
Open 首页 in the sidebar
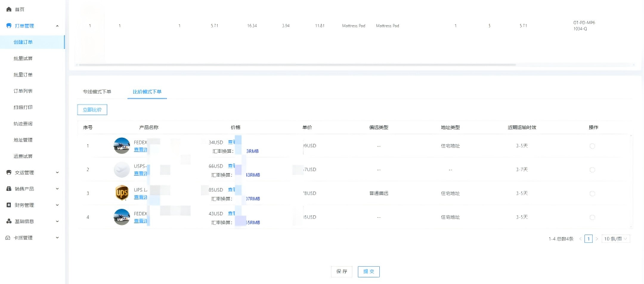19,9
